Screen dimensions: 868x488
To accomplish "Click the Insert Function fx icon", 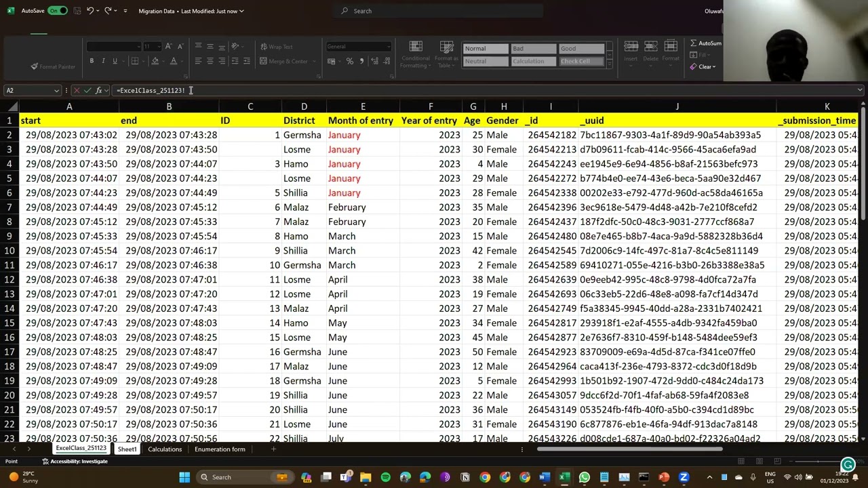I will pos(99,90).
